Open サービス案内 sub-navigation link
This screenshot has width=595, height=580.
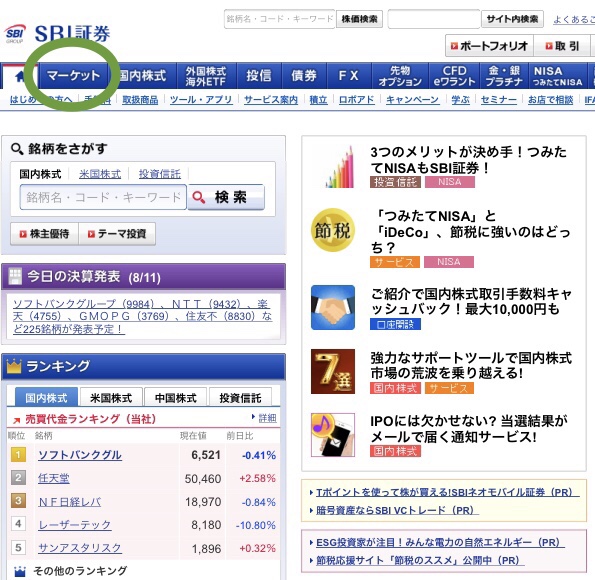click(271, 100)
